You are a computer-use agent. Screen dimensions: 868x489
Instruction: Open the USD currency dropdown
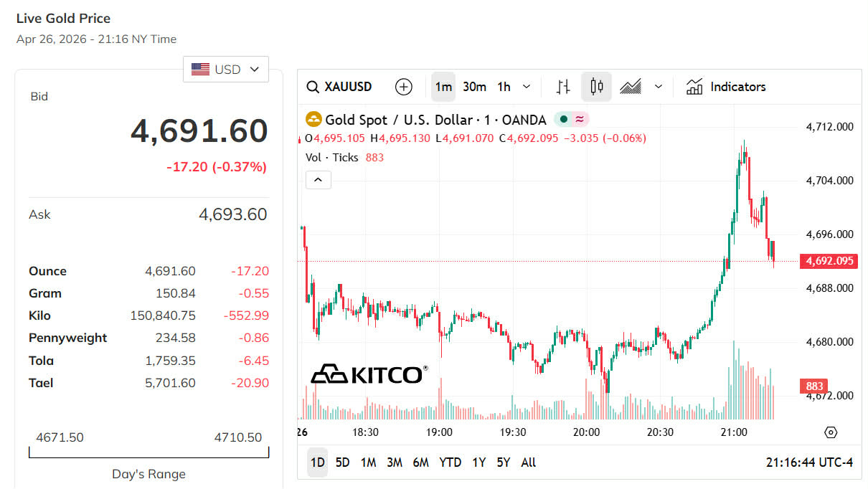tap(226, 70)
